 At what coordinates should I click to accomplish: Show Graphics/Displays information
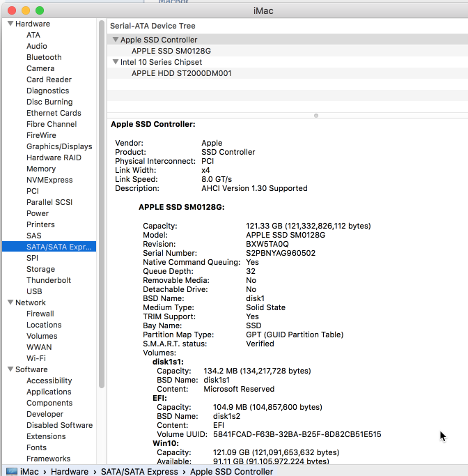point(59,146)
